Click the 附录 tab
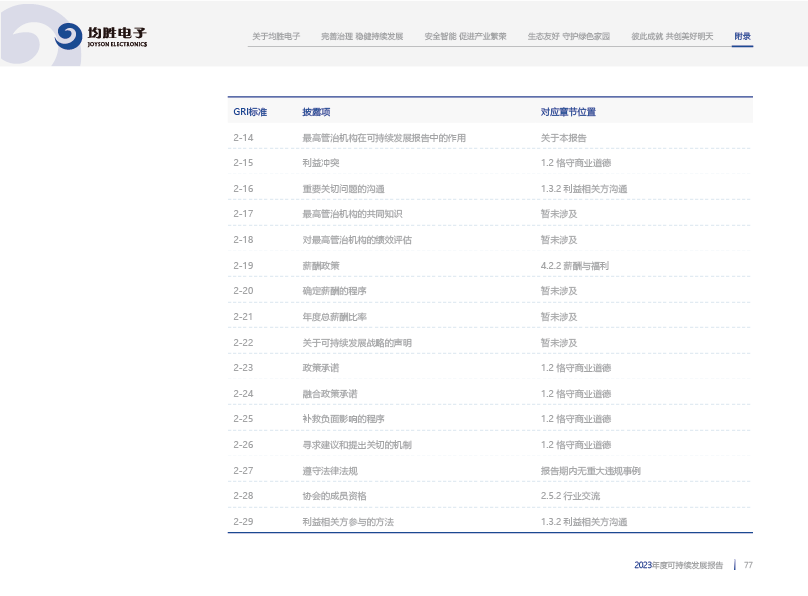Image resolution: width=808 pixels, height=596 pixels. coord(742,36)
